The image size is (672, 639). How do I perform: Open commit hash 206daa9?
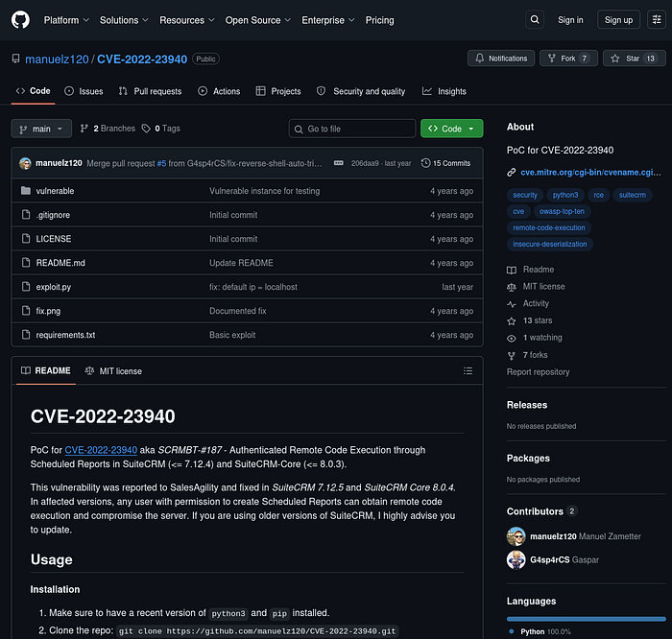365,163
